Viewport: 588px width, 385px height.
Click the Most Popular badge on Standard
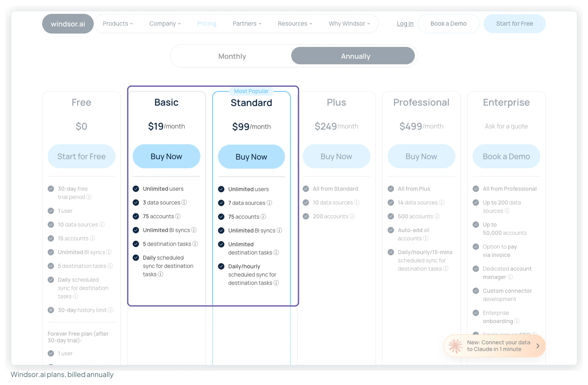tap(251, 91)
